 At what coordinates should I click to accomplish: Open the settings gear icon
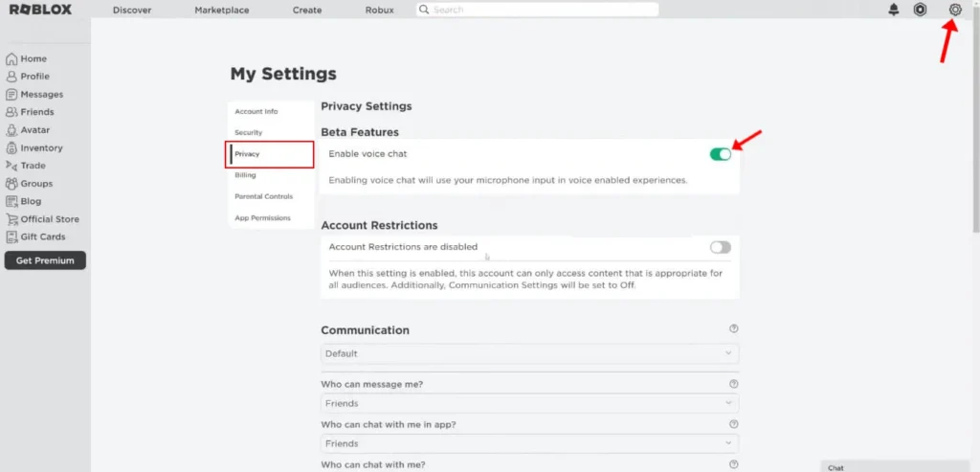[954, 10]
